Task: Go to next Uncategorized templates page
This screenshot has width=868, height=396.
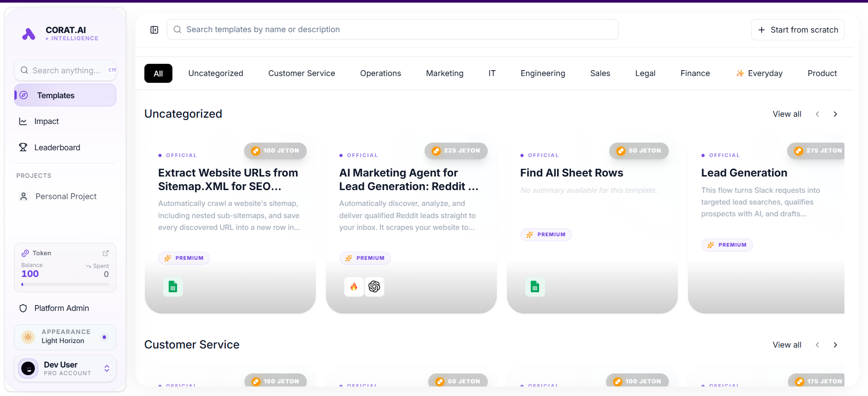Action: [x=835, y=114]
